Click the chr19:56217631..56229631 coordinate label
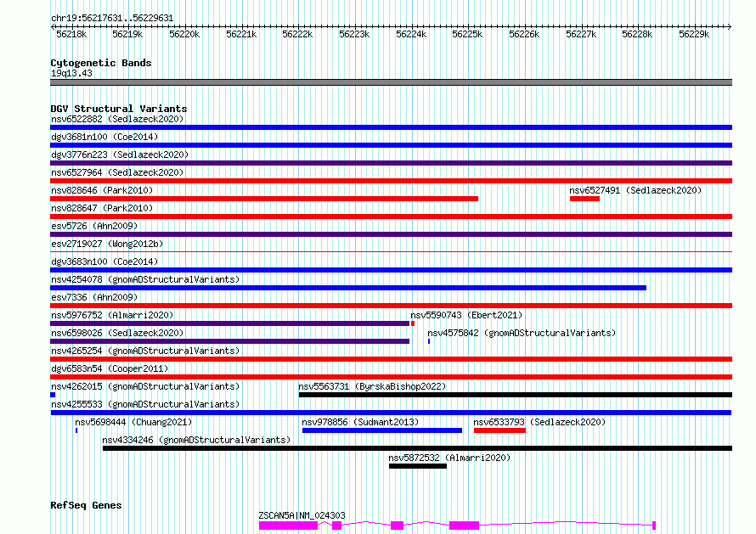 pyautogui.click(x=112, y=18)
